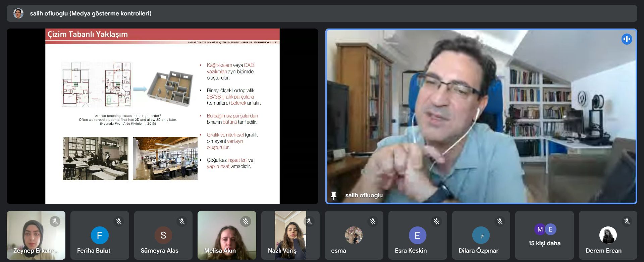Click Derem Ercan's profile picture
Image resolution: width=644 pixels, height=262 pixels.
tap(608, 235)
